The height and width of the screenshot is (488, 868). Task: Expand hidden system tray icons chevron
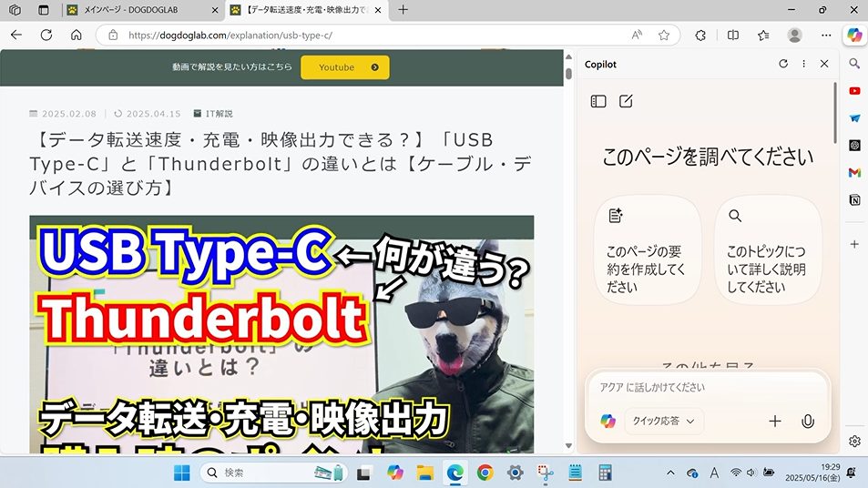(671, 473)
